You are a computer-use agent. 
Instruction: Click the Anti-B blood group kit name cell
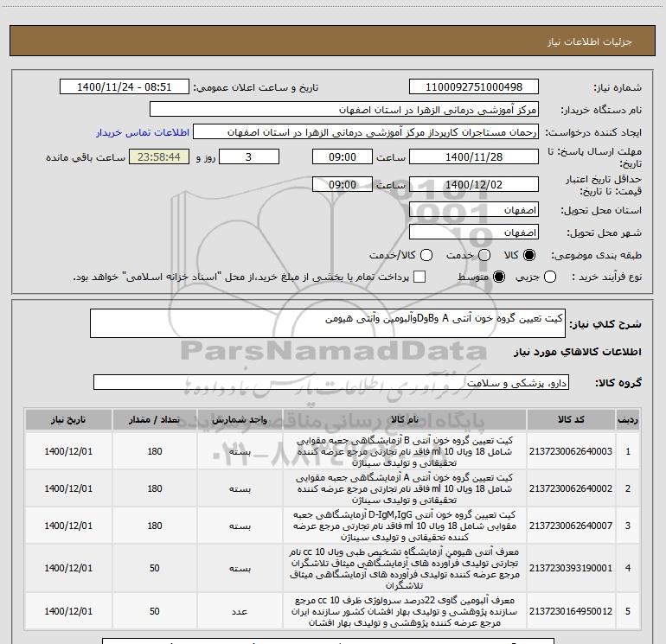(x=405, y=451)
